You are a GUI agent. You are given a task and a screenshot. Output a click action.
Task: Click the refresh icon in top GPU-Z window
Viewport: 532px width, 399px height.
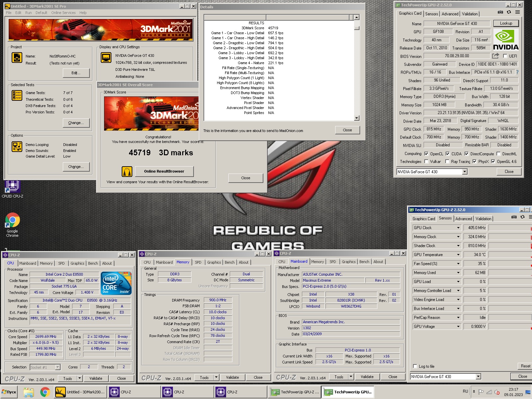(x=509, y=12)
